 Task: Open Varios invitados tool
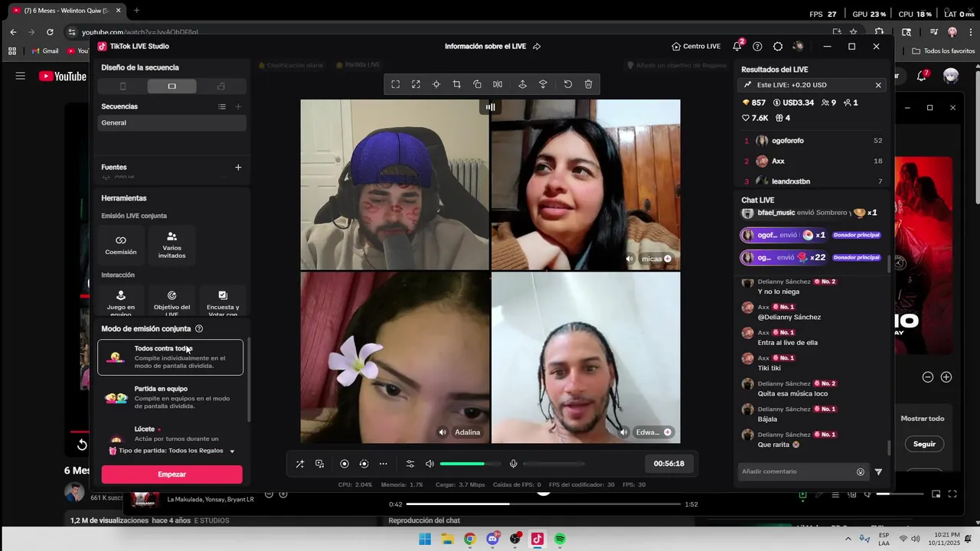[x=171, y=245]
